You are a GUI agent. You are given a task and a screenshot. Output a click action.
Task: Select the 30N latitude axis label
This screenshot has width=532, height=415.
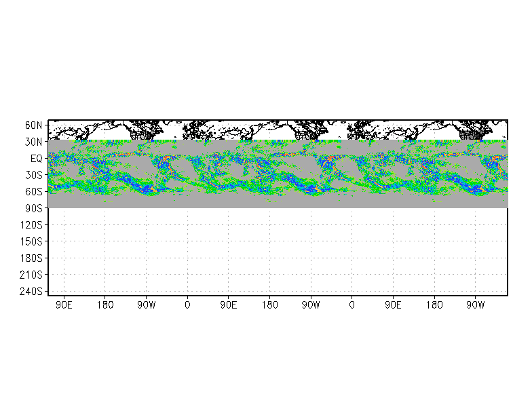[x=33, y=142]
